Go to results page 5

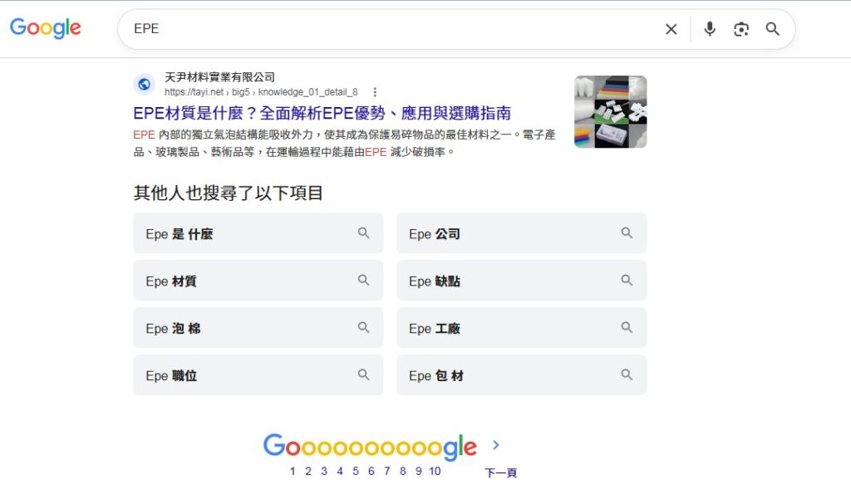(356, 471)
